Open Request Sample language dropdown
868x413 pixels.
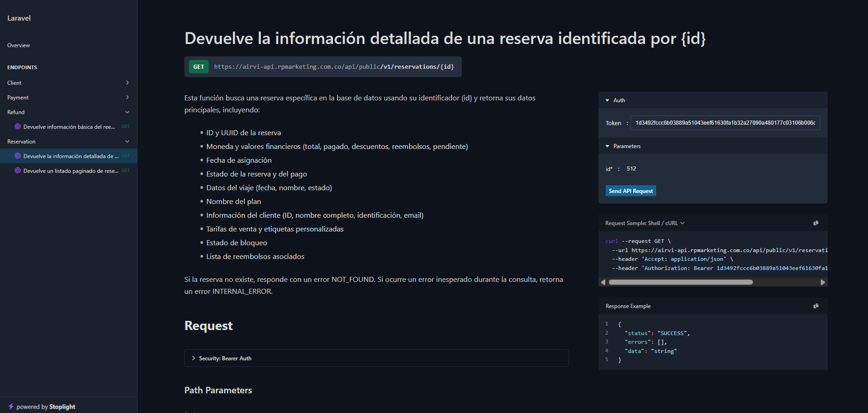pyautogui.click(x=645, y=223)
